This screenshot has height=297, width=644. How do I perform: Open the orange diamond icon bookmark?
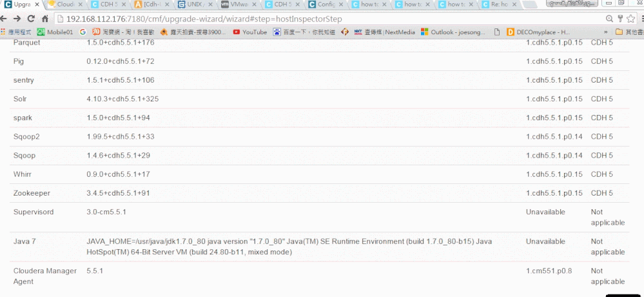(x=345, y=32)
